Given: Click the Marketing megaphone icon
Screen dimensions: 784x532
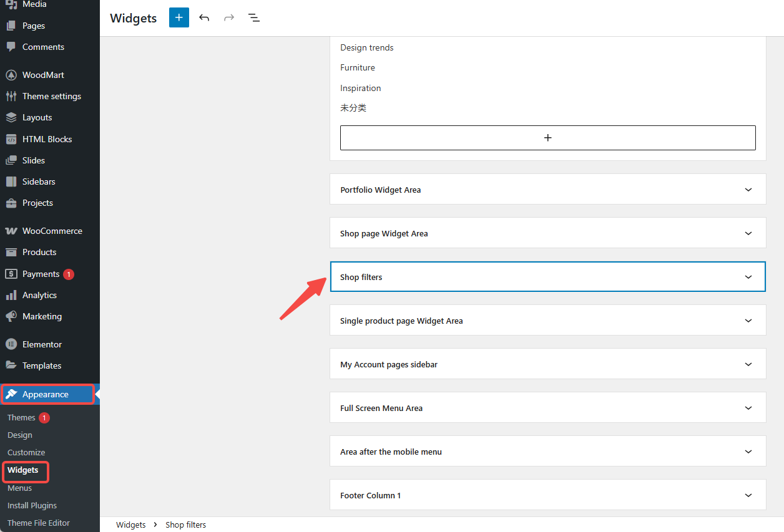Looking at the screenshot, I should coord(11,316).
